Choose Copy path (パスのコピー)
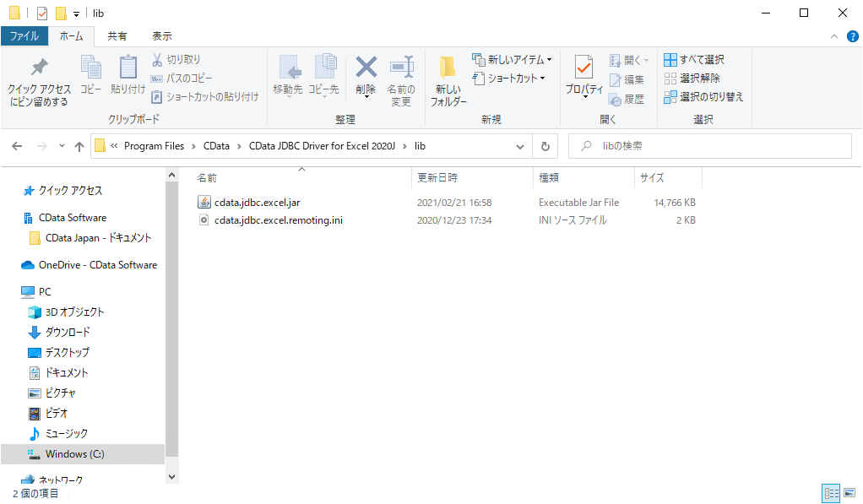863x504 pixels. [x=182, y=79]
